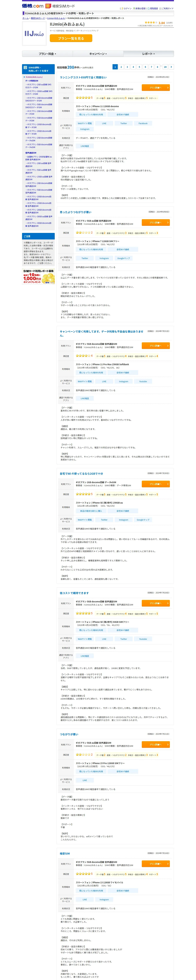
Task: Click the SIMカード利用レポート募集 banner
Action: click(x=38, y=277)
